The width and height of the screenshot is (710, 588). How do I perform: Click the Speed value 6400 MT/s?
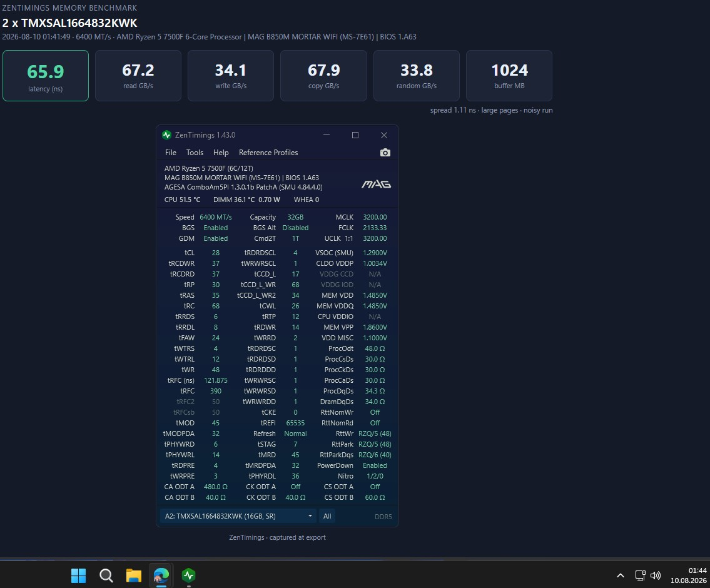[x=216, y=217]
